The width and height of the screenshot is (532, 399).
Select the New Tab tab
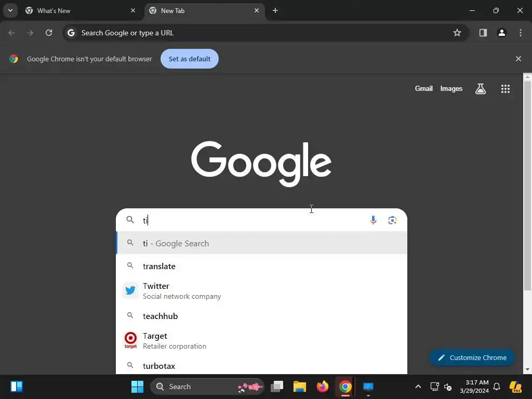point(204,10)
